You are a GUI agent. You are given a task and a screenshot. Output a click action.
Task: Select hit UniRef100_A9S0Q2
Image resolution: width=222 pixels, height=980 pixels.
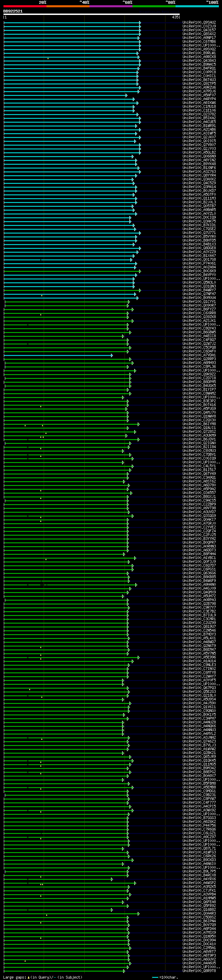click(199, 49)
